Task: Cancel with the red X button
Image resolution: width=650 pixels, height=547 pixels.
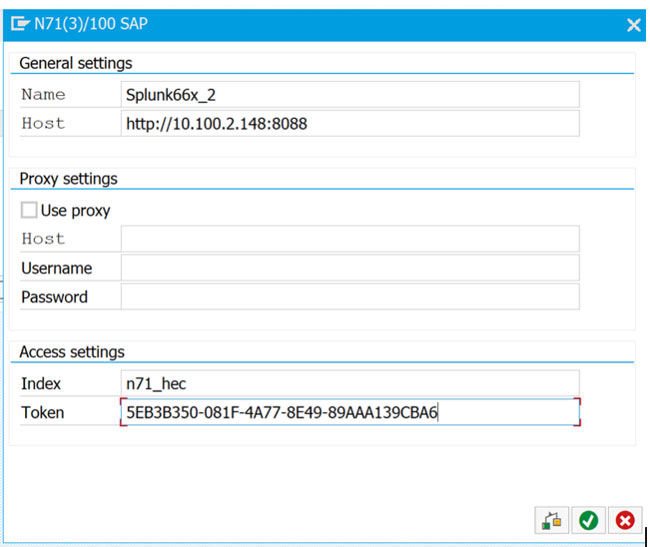Action: click(x=625, y=520)
